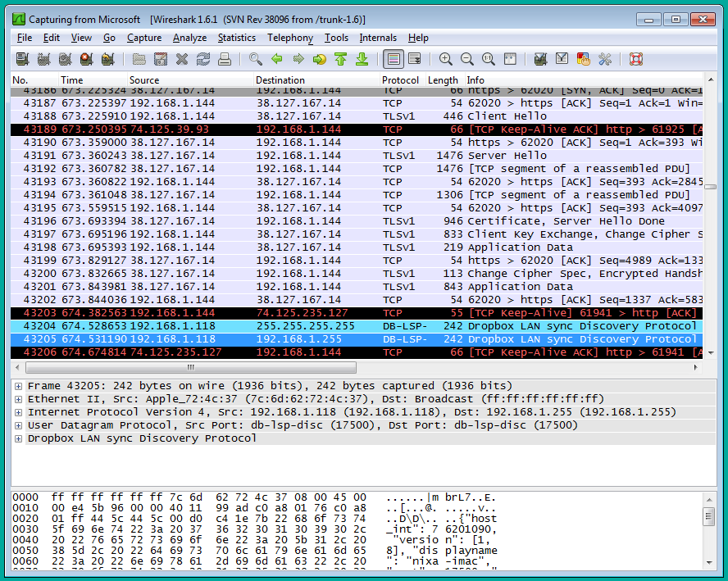Screen dimensions: 728x581
Task: Sort packets by Info column
Action: (x=584, y=79)
